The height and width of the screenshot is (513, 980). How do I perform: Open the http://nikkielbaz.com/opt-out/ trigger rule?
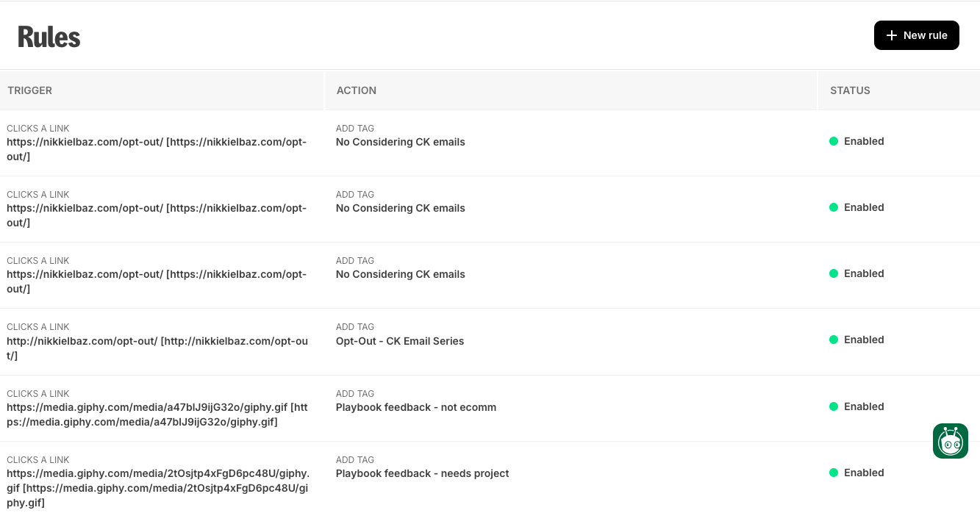(x=157, y=348)
